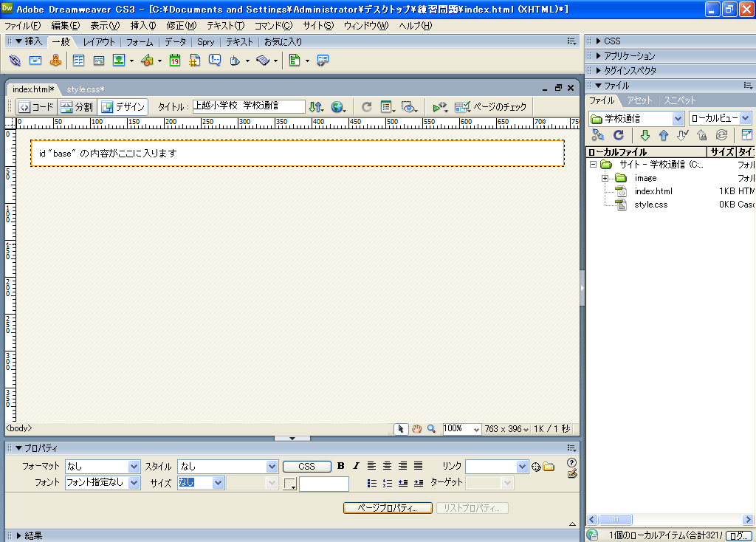Image resolution: width=756 pixels, height=542 pixels.
Task: Click Preview in Browser globe icon
Action: click(337, 107)
